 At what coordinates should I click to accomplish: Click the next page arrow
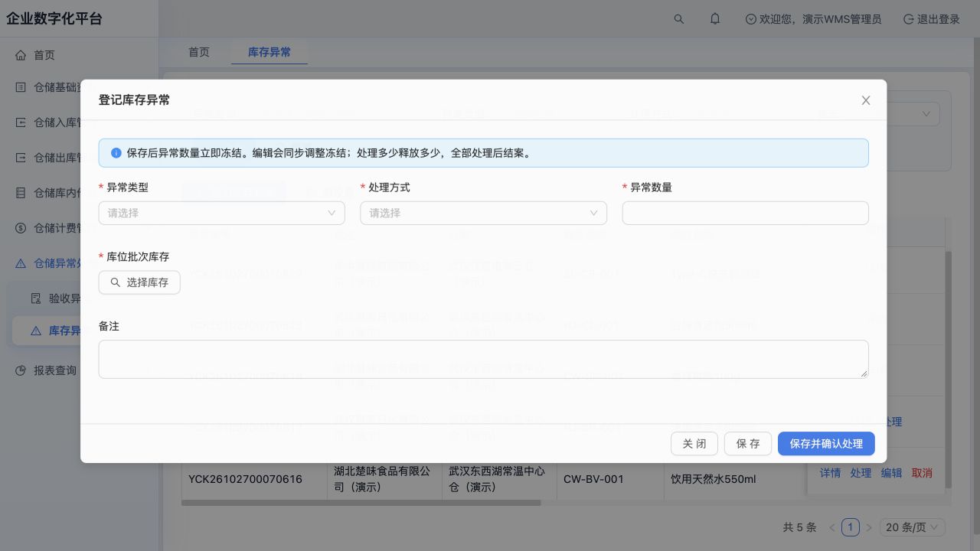point(869,527)
